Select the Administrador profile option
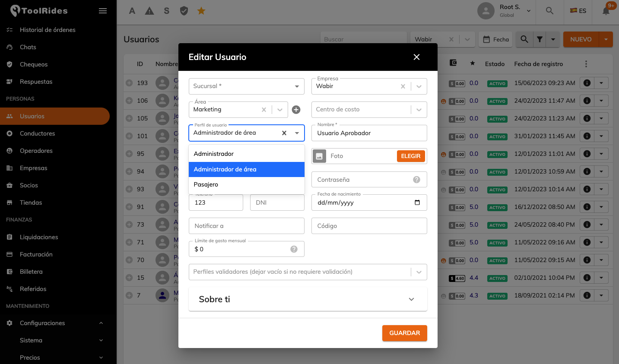 coord(247,154)
